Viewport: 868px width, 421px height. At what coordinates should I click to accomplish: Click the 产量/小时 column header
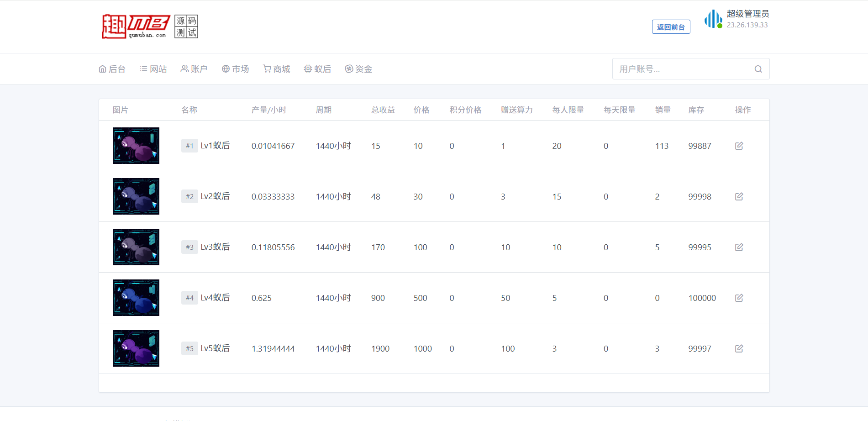(x=269, y=110)
